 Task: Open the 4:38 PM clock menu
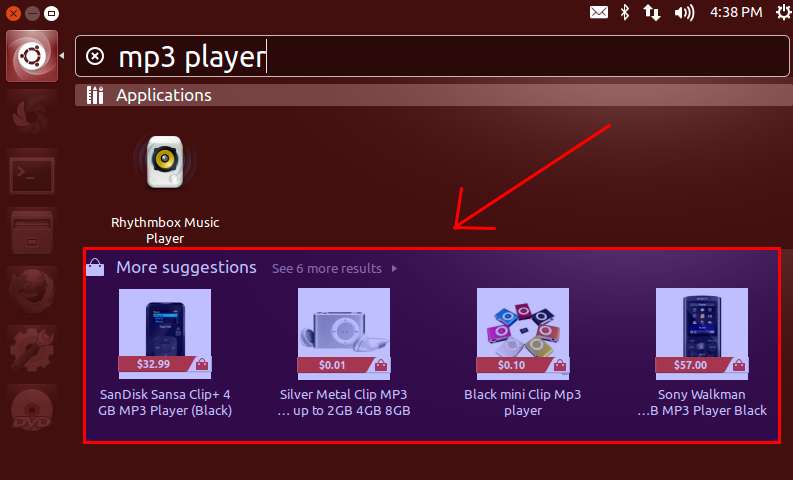(x=736, y=12)
